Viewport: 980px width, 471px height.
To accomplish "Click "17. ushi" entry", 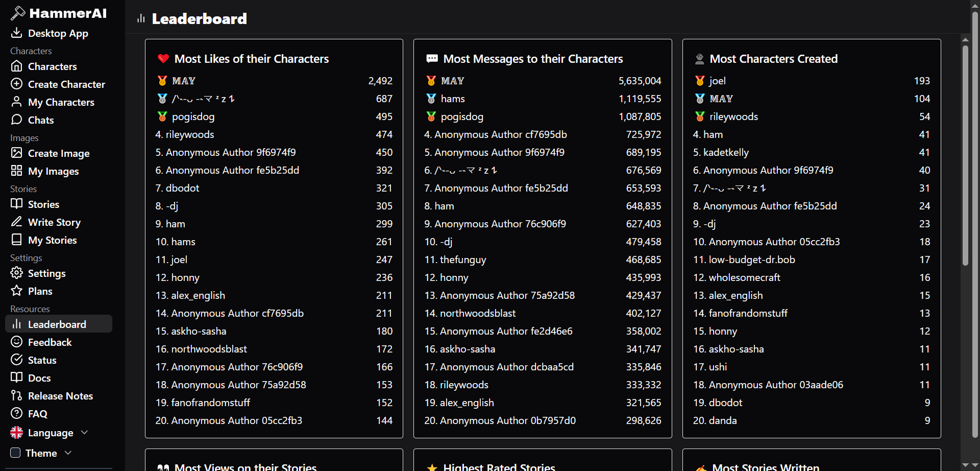I will tap(710, 367).
